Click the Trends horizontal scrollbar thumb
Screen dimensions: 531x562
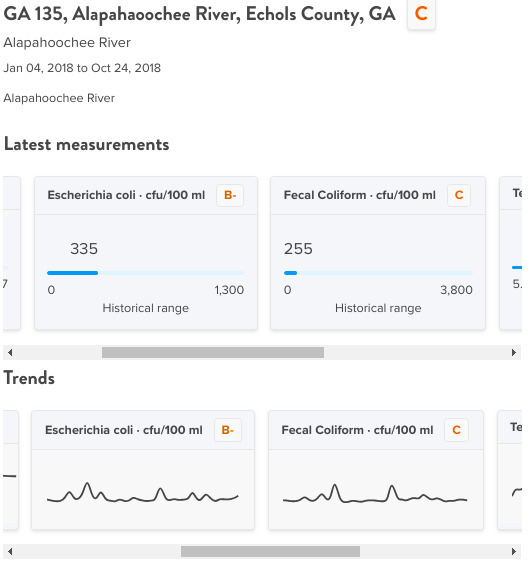point(270,551)
